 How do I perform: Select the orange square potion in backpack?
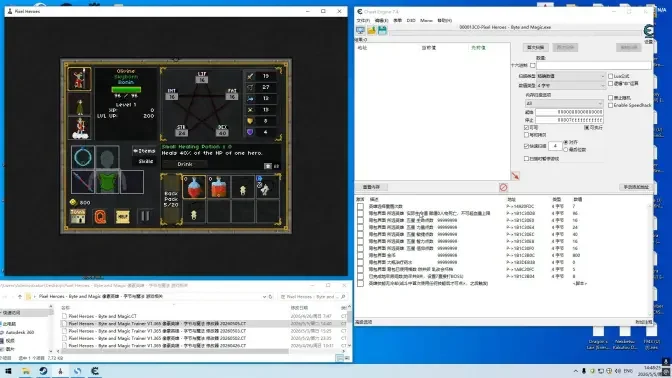pyautogui.click(x=219, y=187)
